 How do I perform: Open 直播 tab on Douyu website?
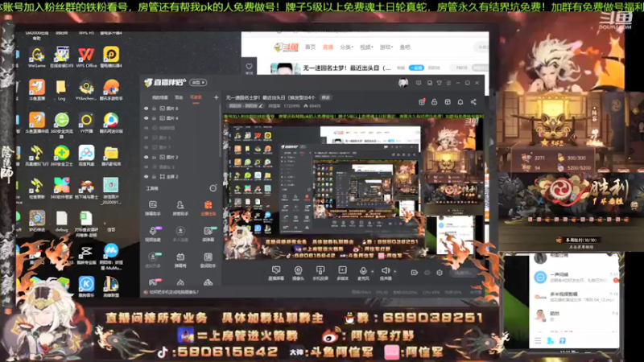click(x=328, y=47)
